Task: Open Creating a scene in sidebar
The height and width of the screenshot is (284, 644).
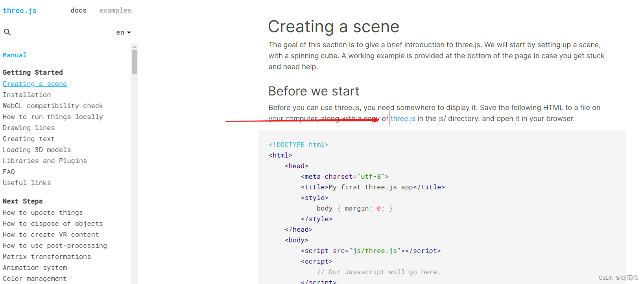Action: click(35, 84)
